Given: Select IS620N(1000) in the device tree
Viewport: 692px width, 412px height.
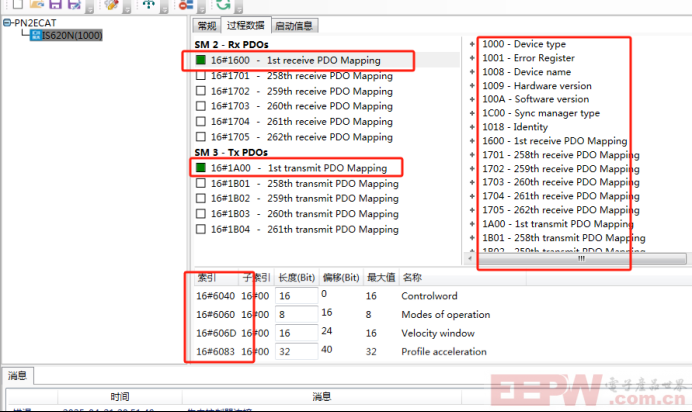Looking at the screenshot, I should (x=72, y=35).
